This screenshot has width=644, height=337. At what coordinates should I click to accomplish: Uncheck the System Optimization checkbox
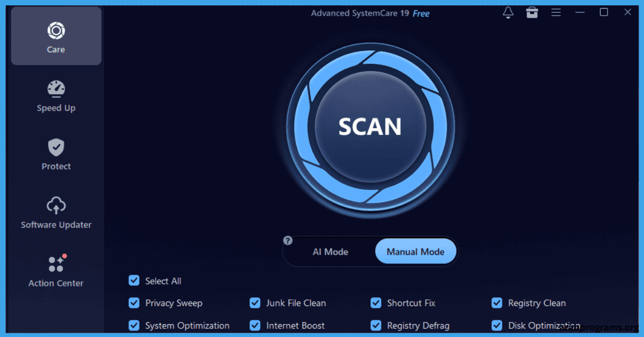[x=134, y=325]
